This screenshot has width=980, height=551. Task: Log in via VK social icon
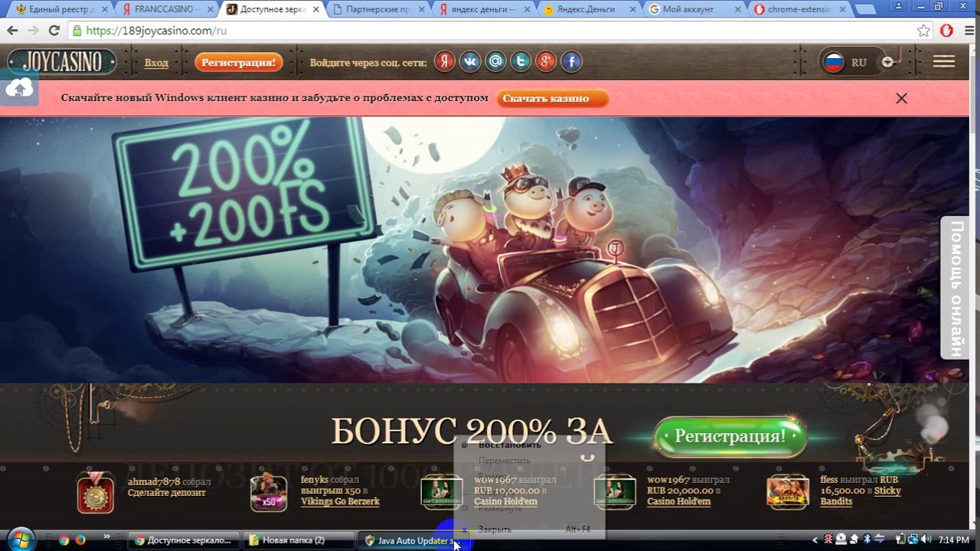(x=470, y=62)
